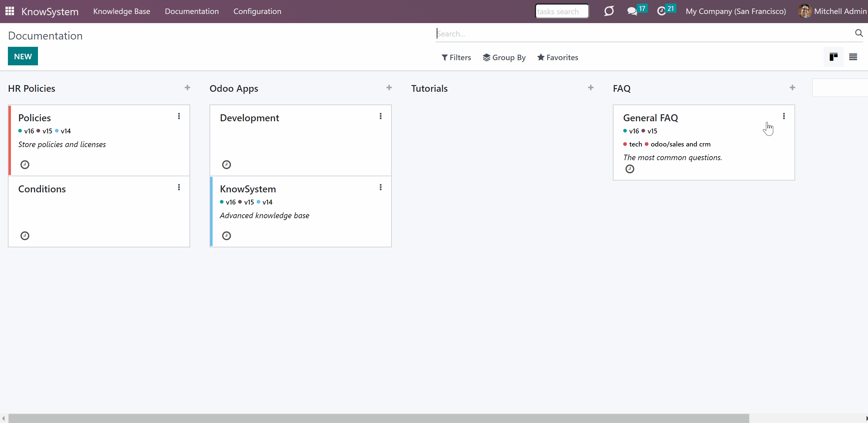Click v16 tag on KnowSystem card
This screenshot has height=423, width=868.
click(x=228, y=202)
